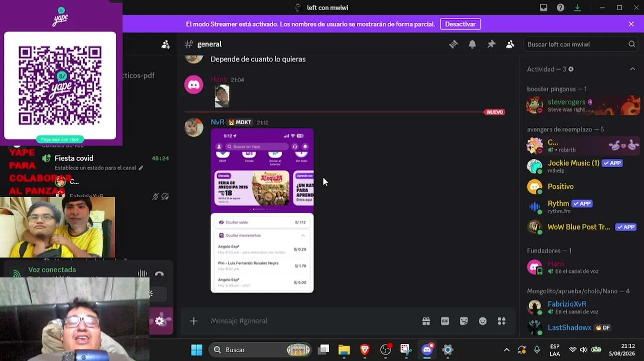Open OBS Studio from the taskbar

tap(385, 349)
